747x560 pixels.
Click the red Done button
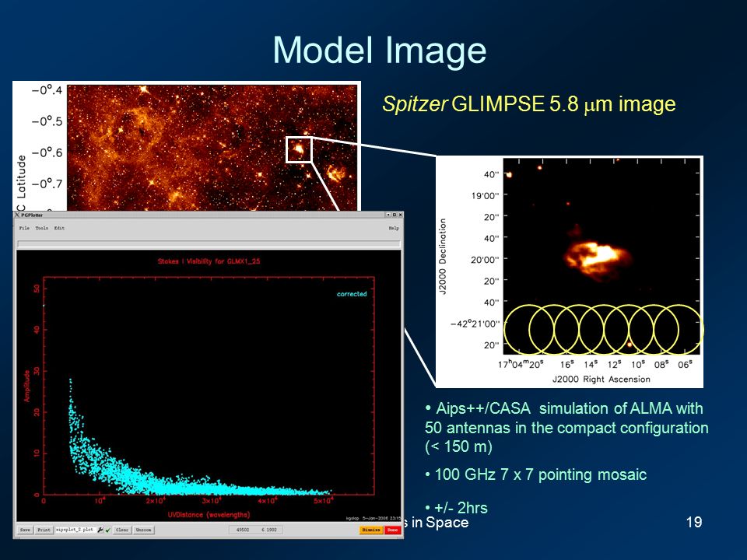pyautogui.click(x=392, y=530)
